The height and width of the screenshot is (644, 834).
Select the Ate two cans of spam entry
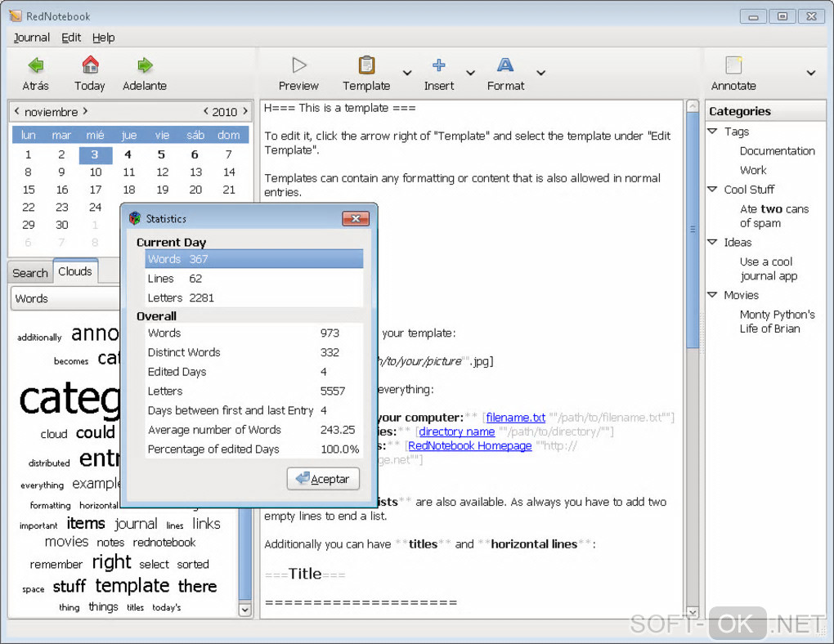tap(773, 216)
